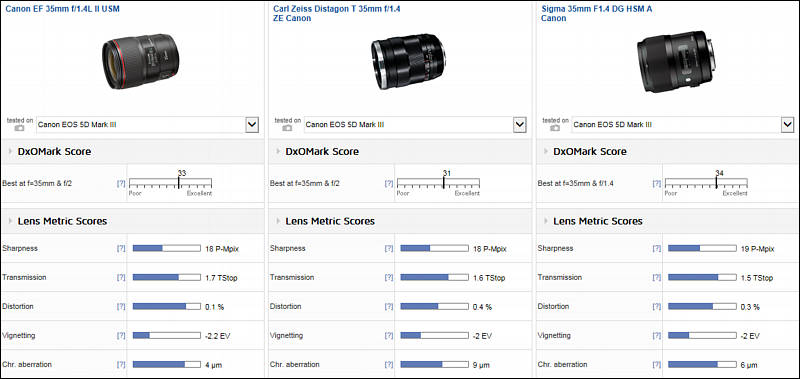
Task: Click camera icon under 'tested on' in Canon column
Action: tap(19, 128)
